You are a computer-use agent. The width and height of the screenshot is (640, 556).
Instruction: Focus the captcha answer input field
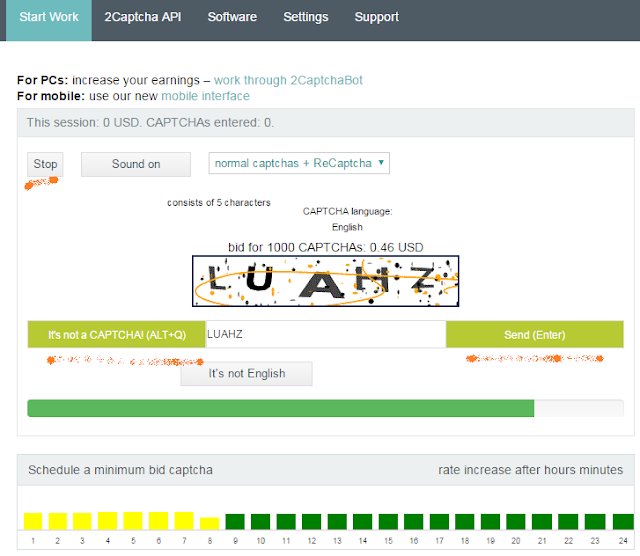click(x=325, y=334)
